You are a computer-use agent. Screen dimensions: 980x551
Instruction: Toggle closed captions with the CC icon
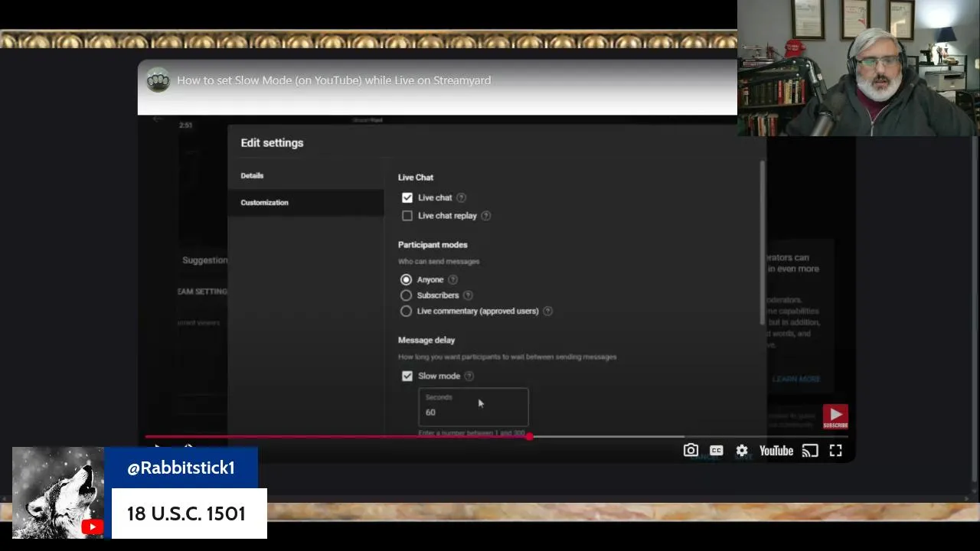(717, 451)
